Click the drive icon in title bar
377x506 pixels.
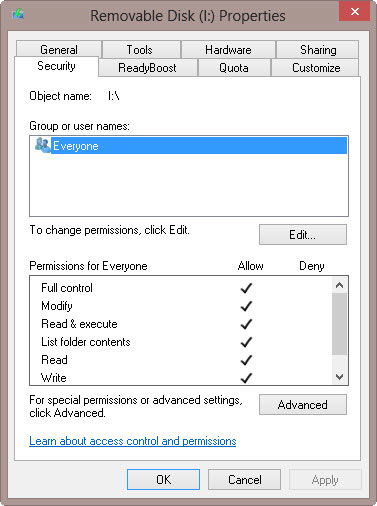[18, 15]
